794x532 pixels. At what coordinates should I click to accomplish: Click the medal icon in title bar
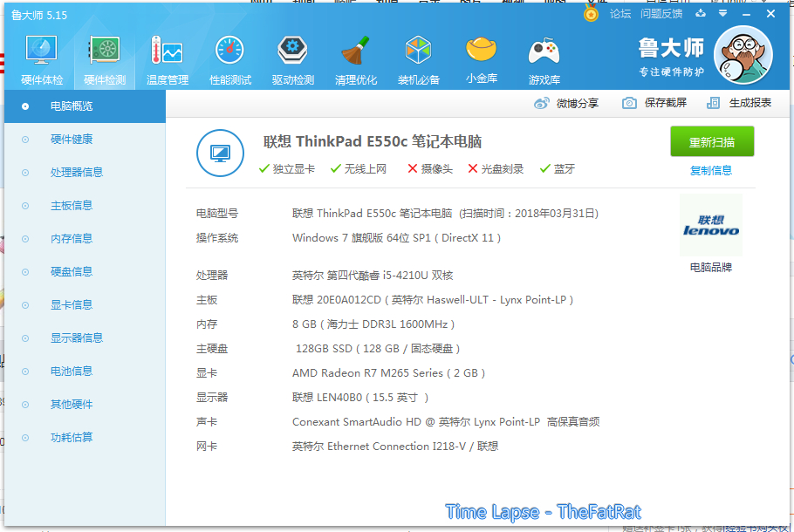[x=591, y=13]
